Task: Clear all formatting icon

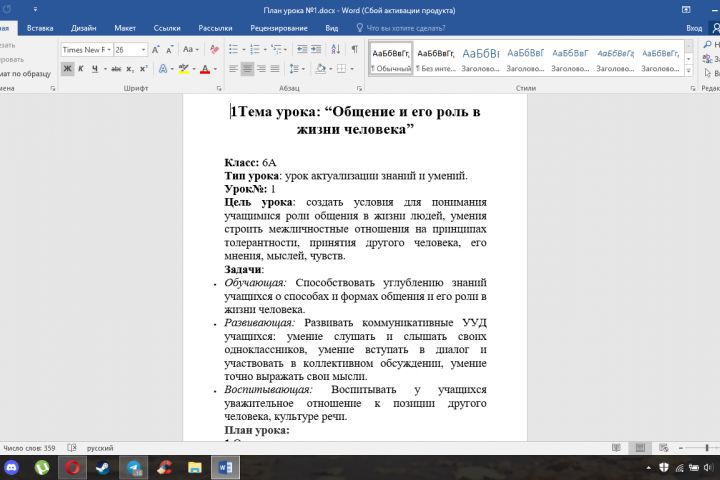Action: coord(214,49)
